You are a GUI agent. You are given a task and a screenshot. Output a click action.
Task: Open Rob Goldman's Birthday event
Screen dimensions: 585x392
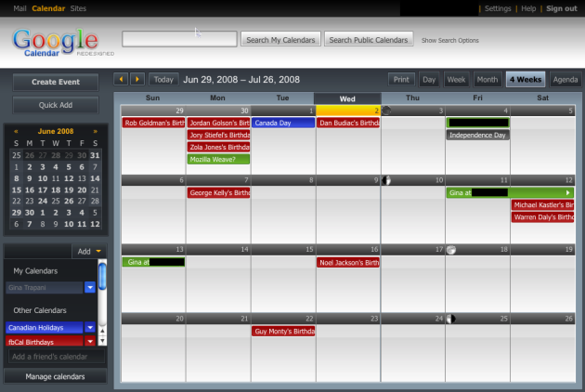click(154, 123)
